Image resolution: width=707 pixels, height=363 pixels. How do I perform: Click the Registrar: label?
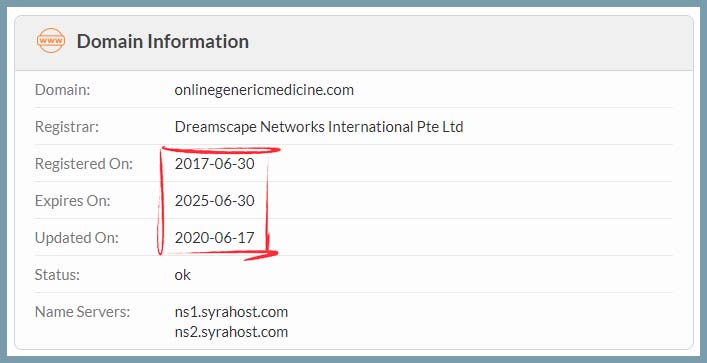point(67,127)
